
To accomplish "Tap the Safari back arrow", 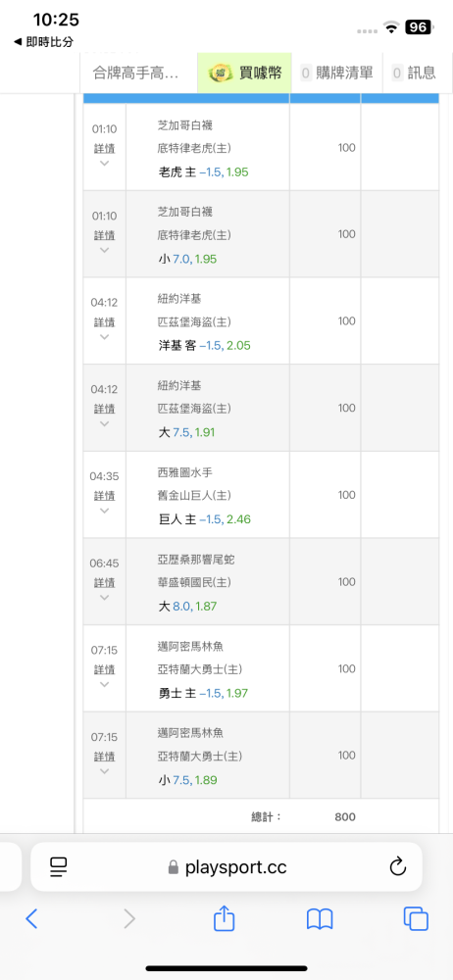I will 32,919.
